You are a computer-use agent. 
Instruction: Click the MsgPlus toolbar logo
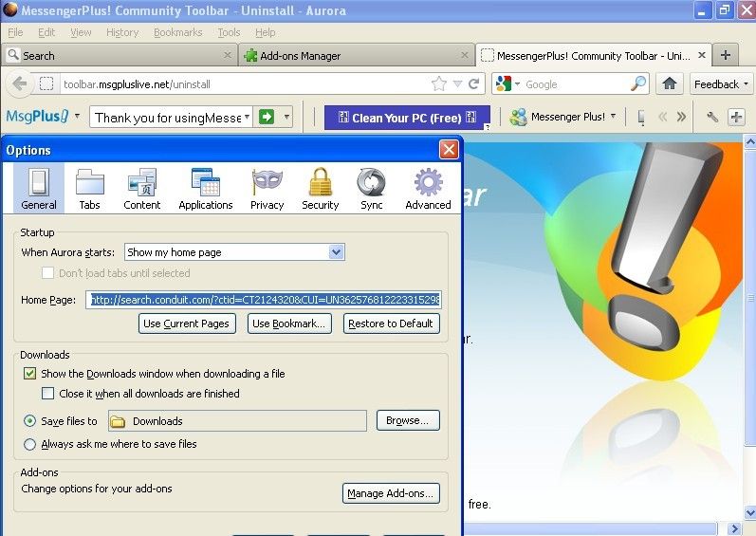(x=37, y=116)
